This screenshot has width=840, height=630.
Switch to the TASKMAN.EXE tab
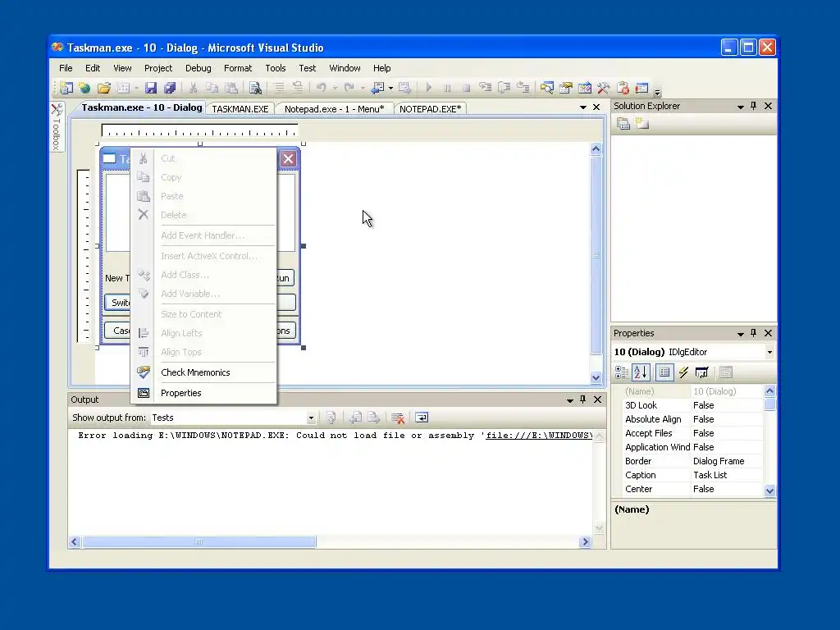(240, 109)
